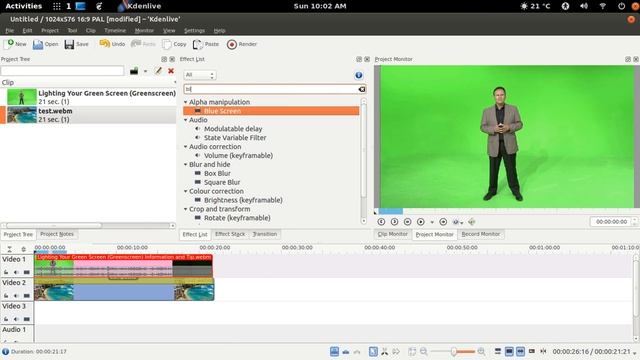640x360 pixels.
Task: Hide video on Video 1 track
Action: pos(27,272)
